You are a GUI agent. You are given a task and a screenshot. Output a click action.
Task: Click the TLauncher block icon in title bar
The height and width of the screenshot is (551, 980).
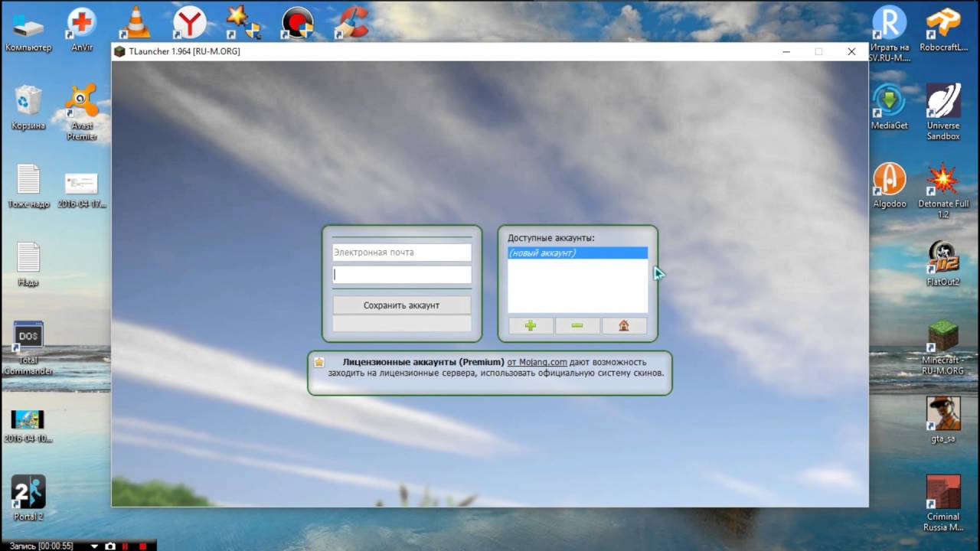tap(119, 51)
